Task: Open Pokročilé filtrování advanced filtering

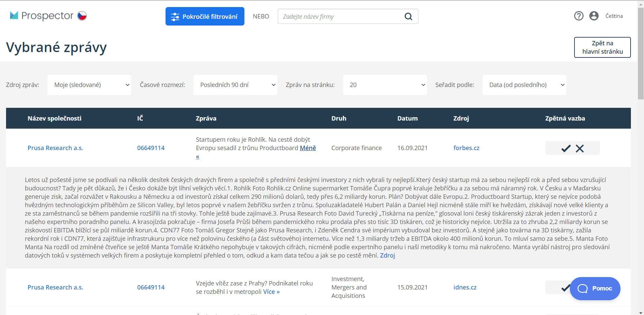Action: [205, 16]
